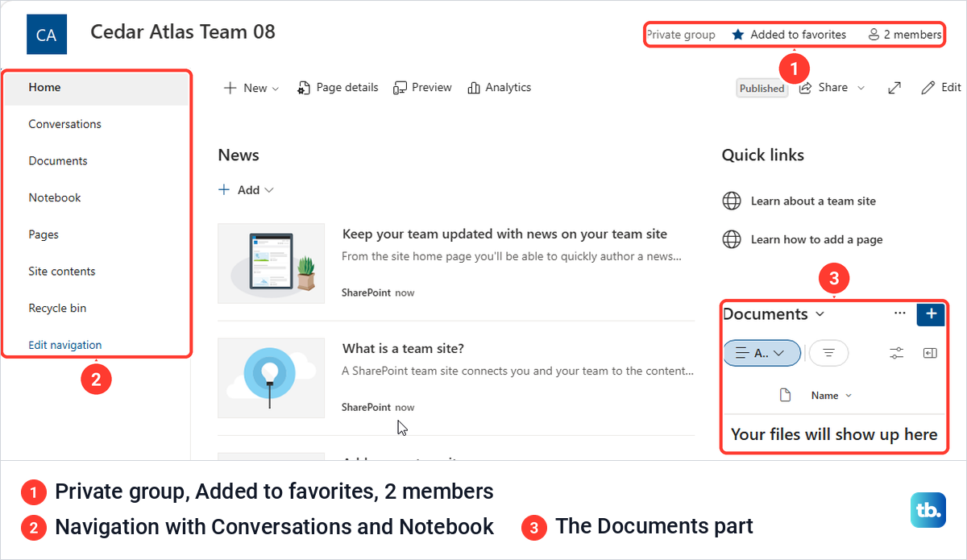Open 'Keep your team updated with news' article
Viewport: 967px width, 560px height.
point(505,234)
